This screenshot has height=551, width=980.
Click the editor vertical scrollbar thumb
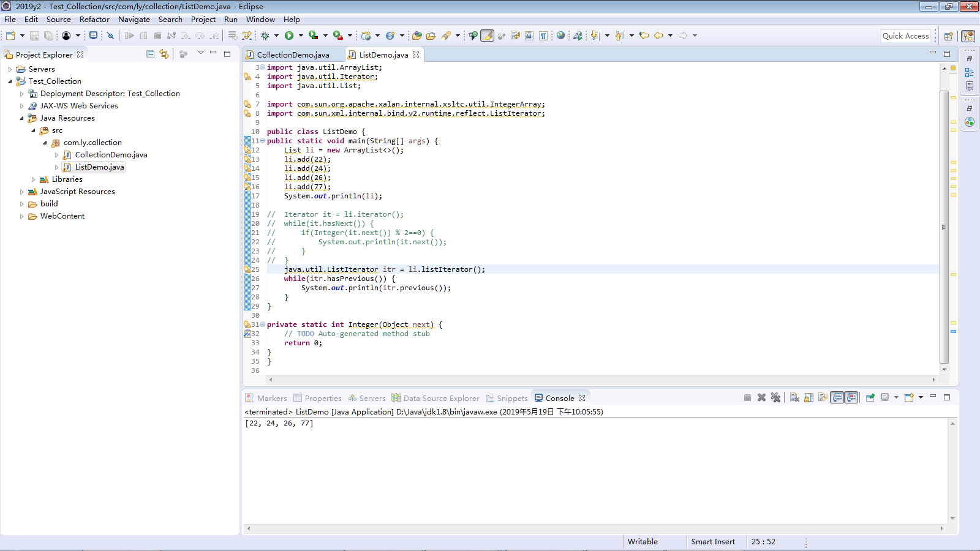pyautogui.click(x=944, y=227)
